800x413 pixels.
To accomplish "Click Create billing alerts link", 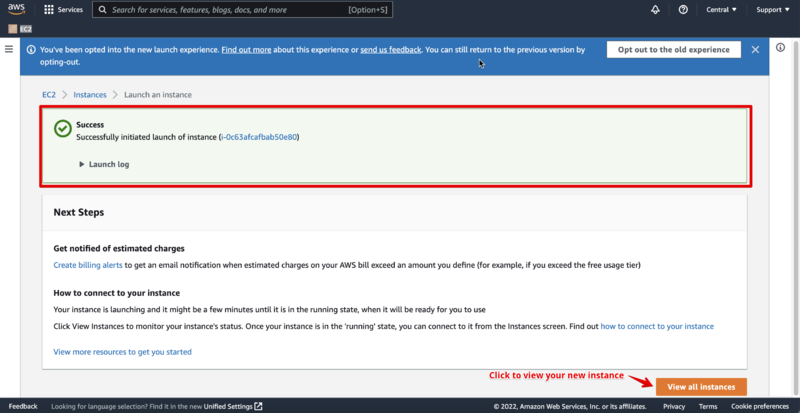I will (x=88, y=265).
